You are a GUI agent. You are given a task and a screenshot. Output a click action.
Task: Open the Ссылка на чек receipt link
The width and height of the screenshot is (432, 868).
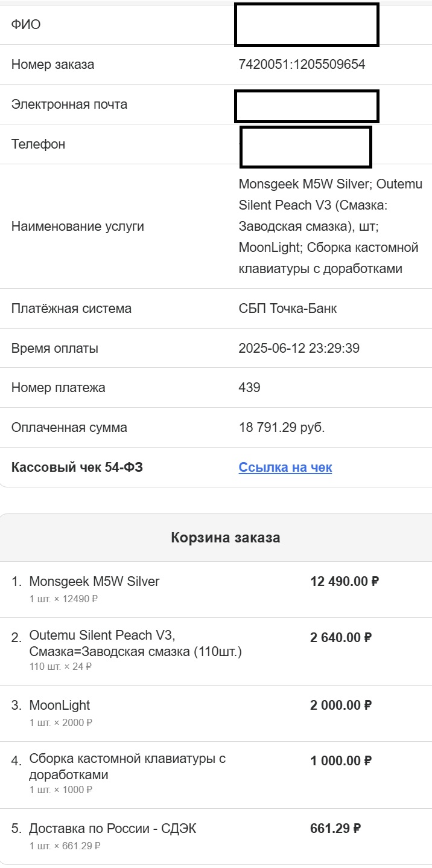pyautogui.click(x=285, y=468)
